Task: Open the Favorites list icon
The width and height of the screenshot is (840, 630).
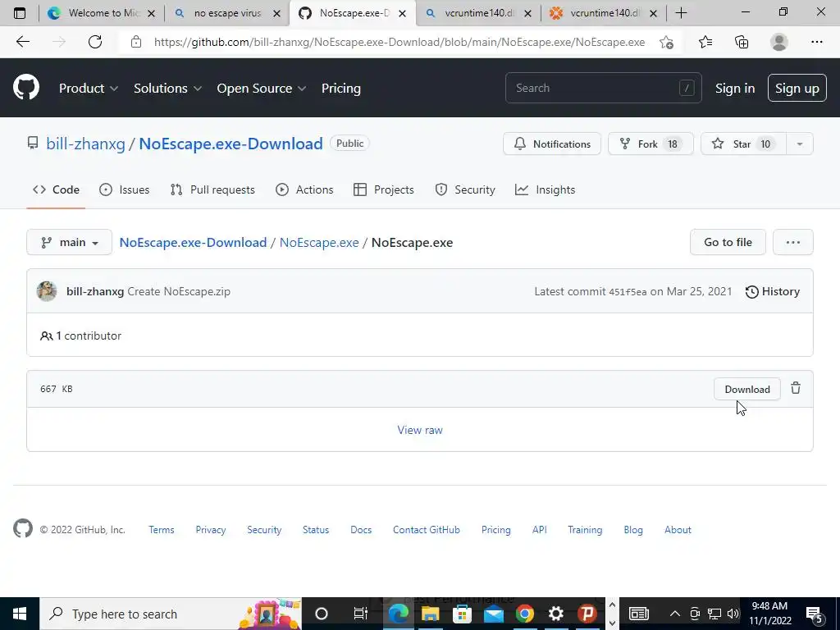Action: (x=705, y=42)
